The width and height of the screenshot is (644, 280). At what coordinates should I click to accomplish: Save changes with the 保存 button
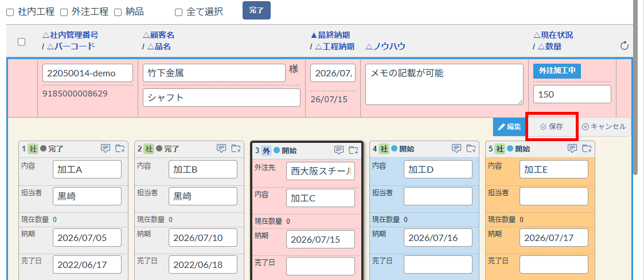click(552, 127)
